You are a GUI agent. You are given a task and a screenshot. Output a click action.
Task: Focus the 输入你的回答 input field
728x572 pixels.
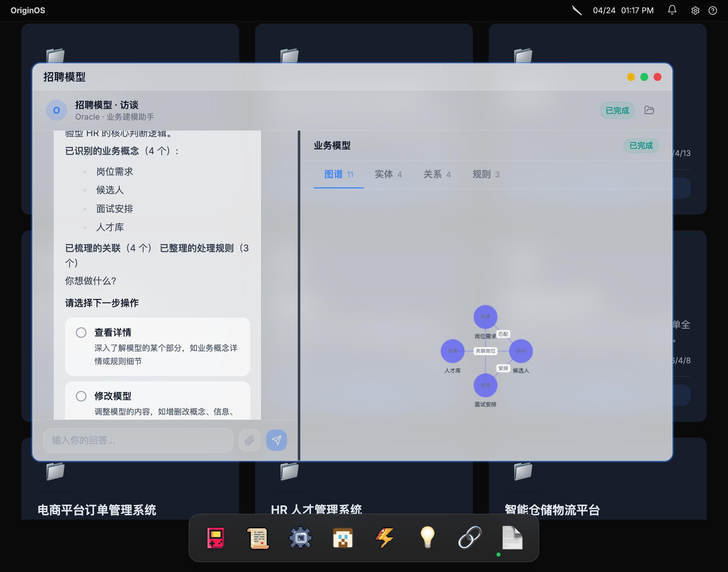pyautogui.click(x=138, y=440)
